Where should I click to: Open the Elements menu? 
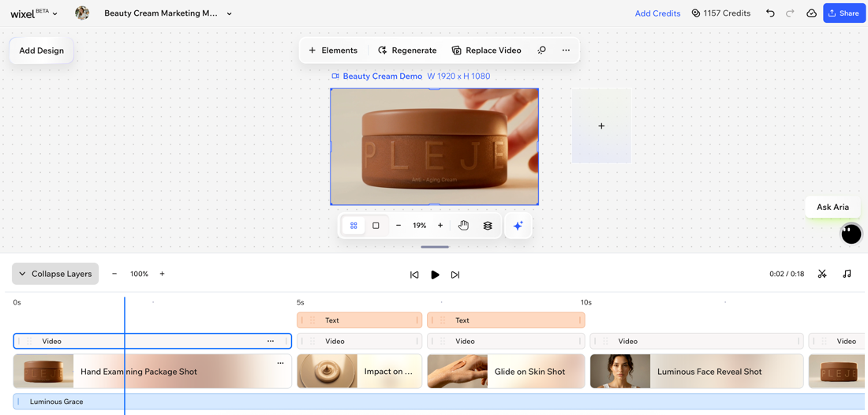(x=333, y=50)
